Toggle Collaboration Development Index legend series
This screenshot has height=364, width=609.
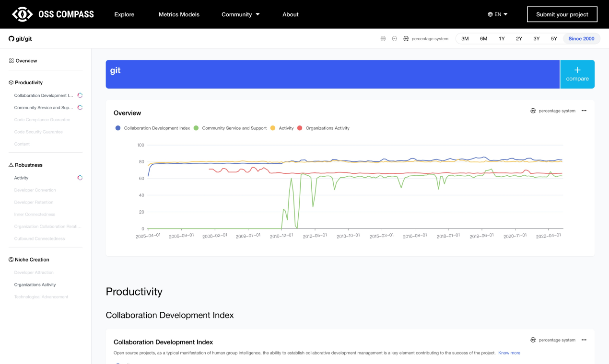point(152,128)
